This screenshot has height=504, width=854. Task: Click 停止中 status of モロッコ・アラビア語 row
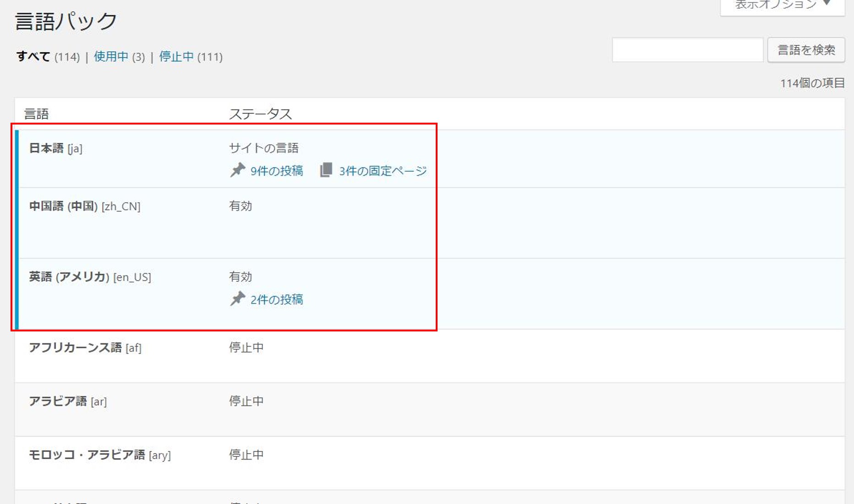point(246,455)
